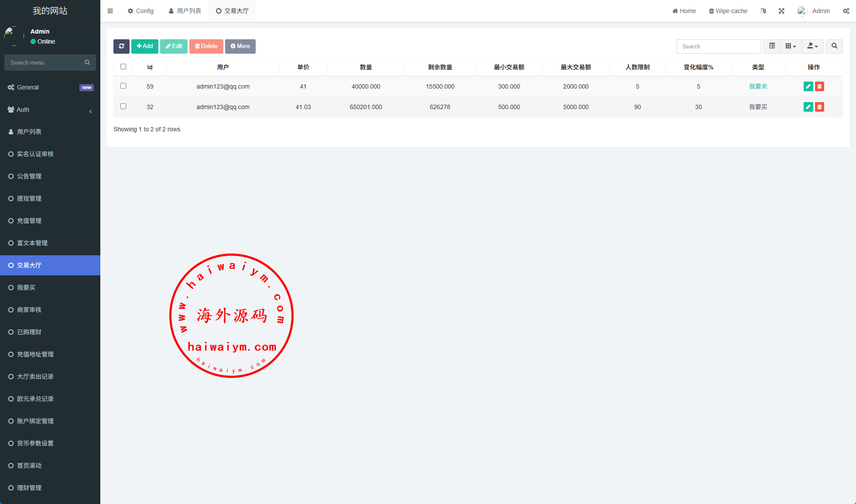Click red delete icon for row 32
Screen dimensions: 856x504
pyautogui.click(x=819, y=107)
